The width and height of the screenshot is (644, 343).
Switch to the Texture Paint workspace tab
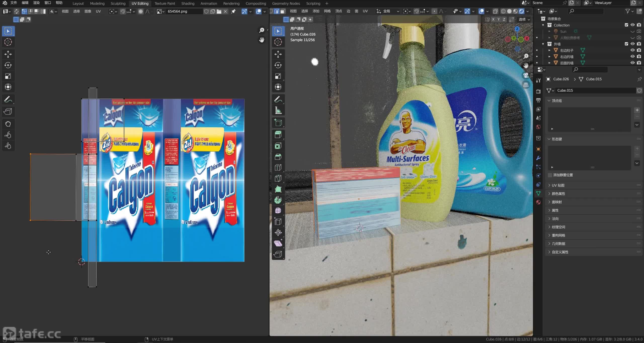pyautogui.click(x=165, y=4)
